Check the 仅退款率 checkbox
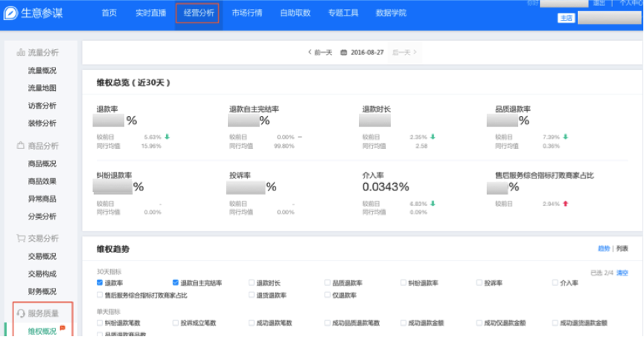This screenshot has height=337, width=644. pos(327,295)
